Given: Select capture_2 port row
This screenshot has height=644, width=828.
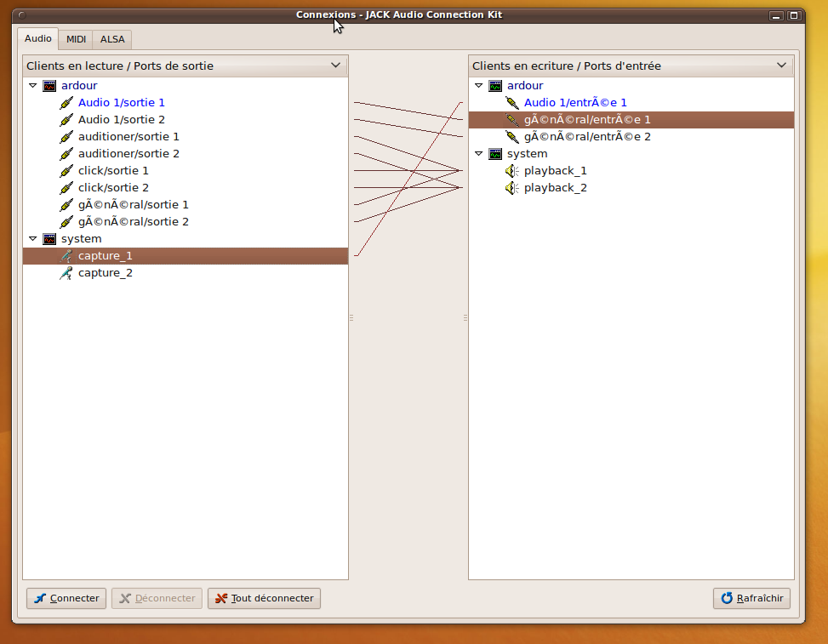Looking at the screenshot, I should [186, 273].
